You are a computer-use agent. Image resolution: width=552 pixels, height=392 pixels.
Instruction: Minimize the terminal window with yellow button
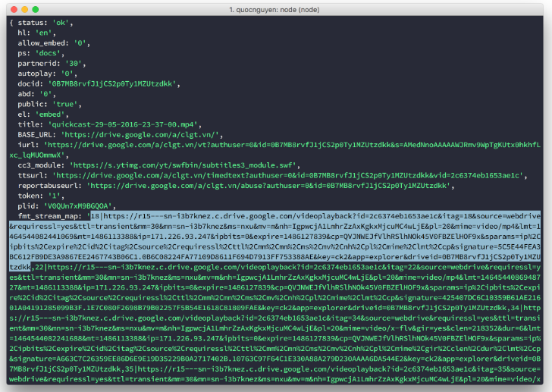[24, 10]
